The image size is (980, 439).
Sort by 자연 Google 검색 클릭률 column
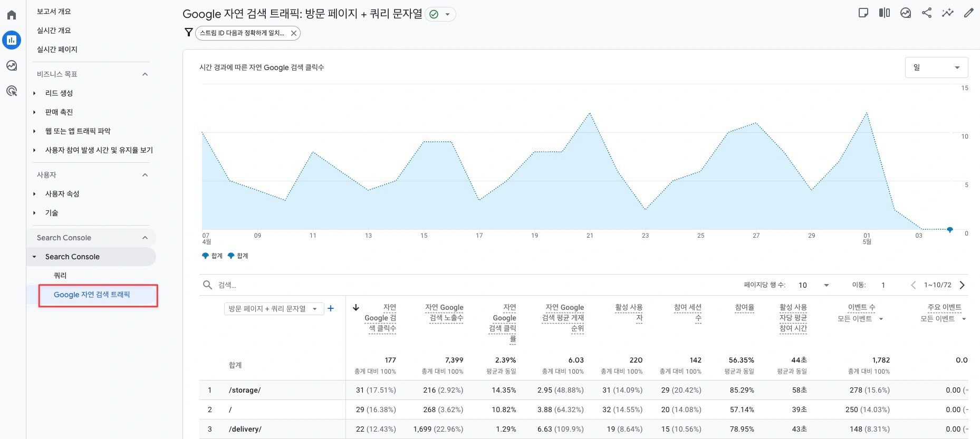(x=502, y=323)
